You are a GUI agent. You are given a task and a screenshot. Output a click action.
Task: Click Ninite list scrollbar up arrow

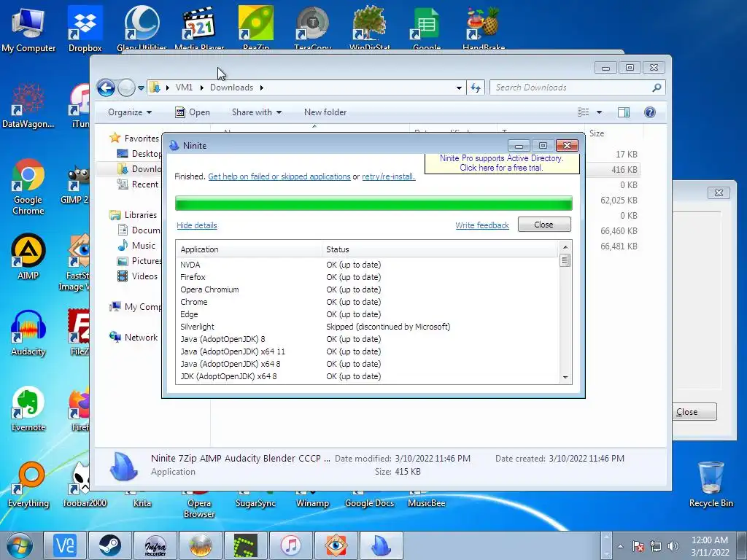pos(565,246)
